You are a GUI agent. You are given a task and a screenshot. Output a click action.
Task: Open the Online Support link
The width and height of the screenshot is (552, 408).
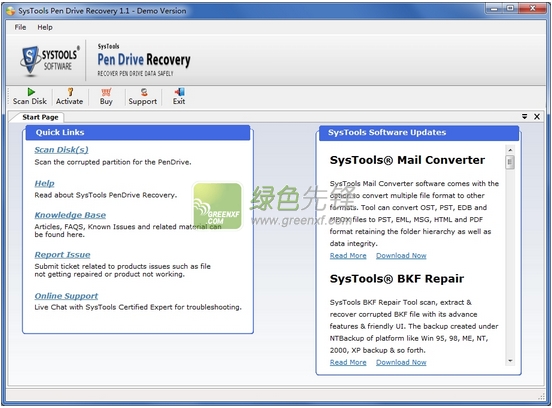[66, 296]
